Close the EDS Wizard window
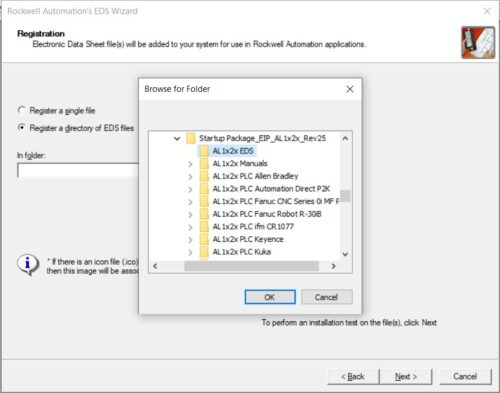 (487, 11)
